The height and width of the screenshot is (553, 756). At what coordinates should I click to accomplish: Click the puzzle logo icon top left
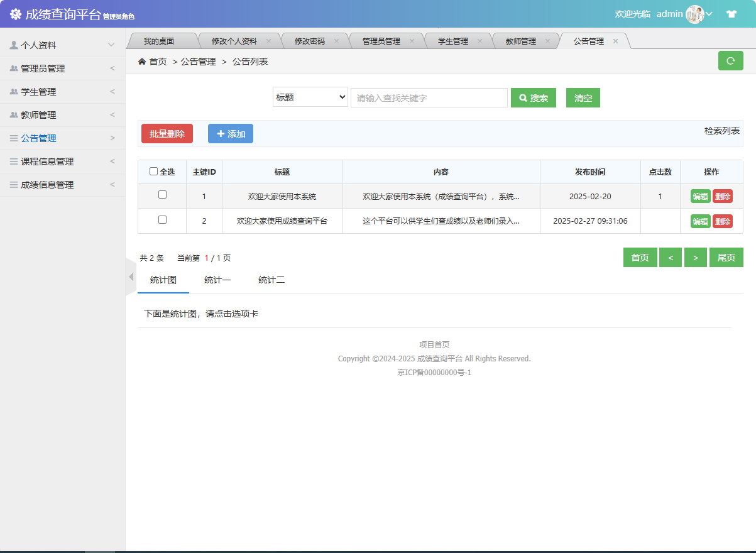pos(16,13)
